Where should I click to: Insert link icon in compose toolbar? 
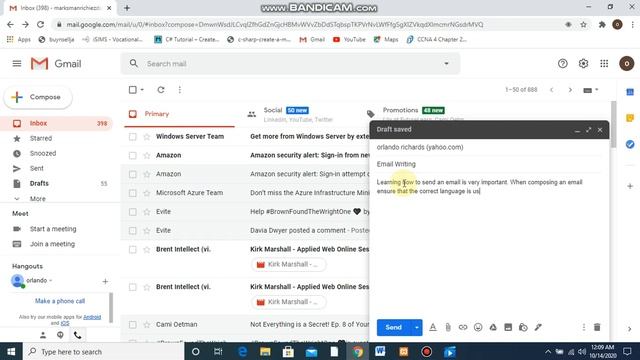(x=463, y=327)
